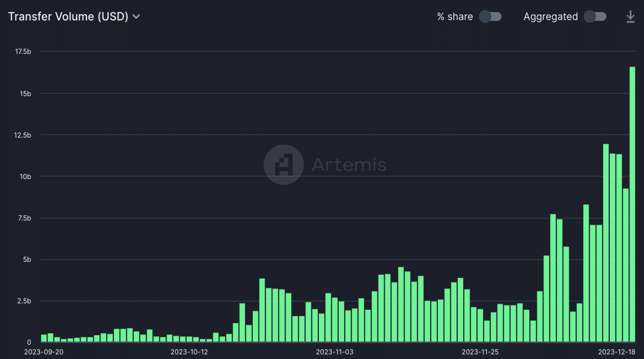Toggle the % share switch
This screenshot has height=359, width=644.
490,17
